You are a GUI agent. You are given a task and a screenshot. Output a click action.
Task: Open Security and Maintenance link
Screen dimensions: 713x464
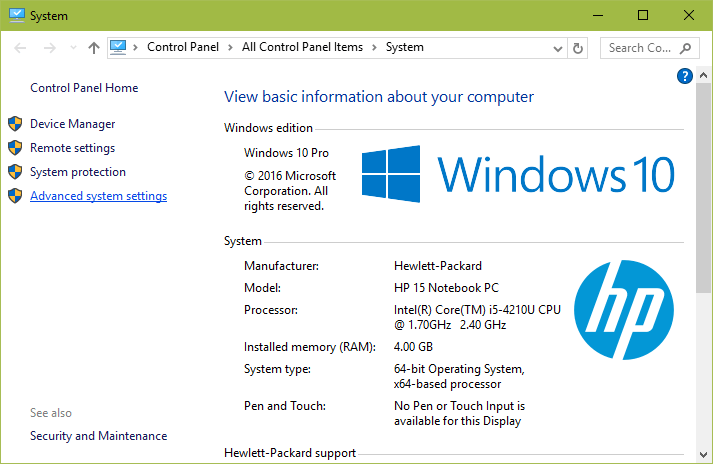click(99, 436)
